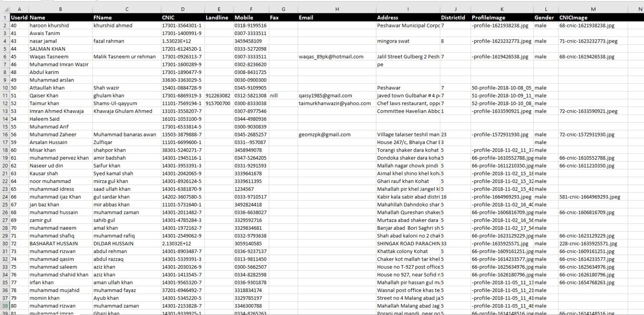
Task: Select email waqas_89pk@hotmail.com cell
Action: point(336,57)
